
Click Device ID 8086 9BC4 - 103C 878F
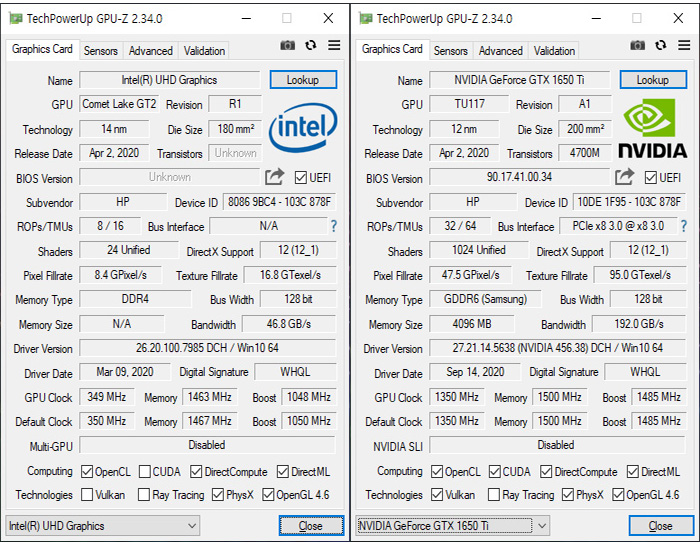coord(279,202)
